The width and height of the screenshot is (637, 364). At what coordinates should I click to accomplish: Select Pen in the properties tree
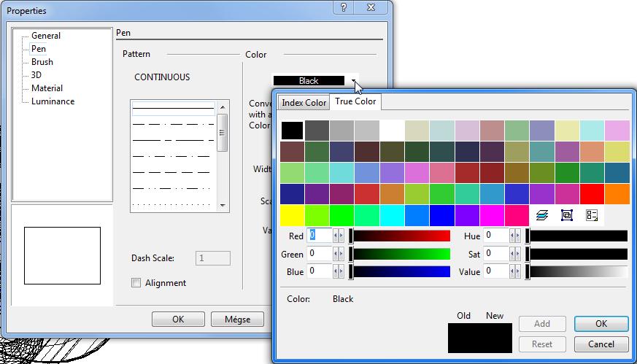[39, 49]
